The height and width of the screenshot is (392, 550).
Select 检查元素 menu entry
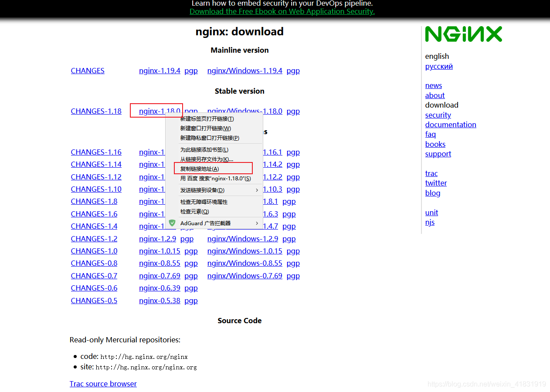click(195, 212)
